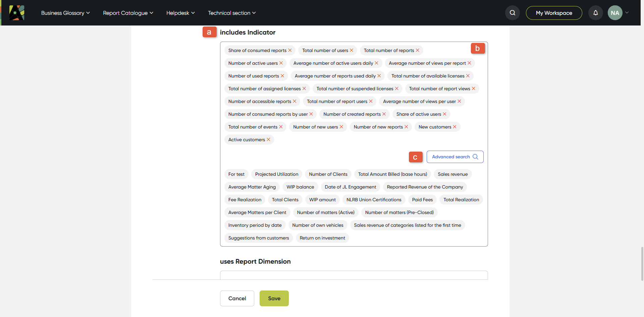Add 'NLRB Union Certifications' indicator
Viewport: 644px width, 317px height.
374,200
